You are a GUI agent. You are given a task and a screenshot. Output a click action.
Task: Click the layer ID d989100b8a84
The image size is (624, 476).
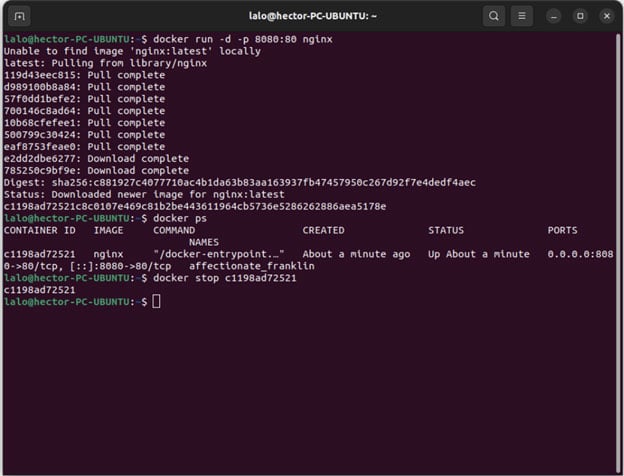pos(39,87)
